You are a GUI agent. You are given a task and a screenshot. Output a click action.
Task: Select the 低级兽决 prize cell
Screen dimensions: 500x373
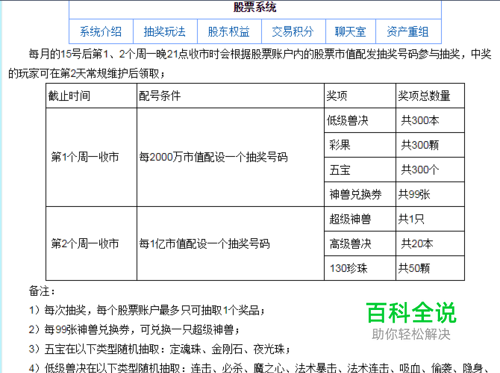(x=360, y=120)
